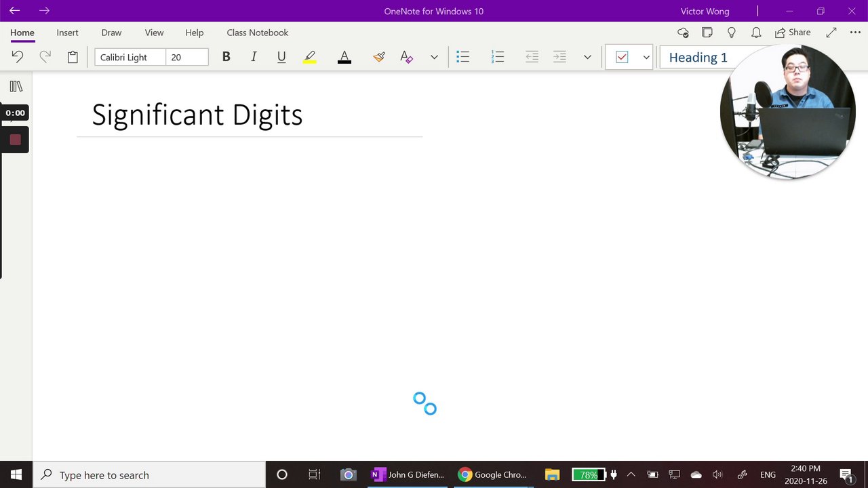Select the Format Painter brush icon
Viewport: 868px width, 488px height.
coord(379,58)
